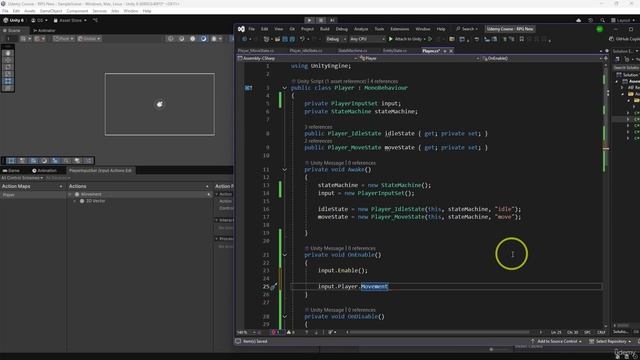
Task: Click the Pause button in Unity toolbar
Action: [x=321, y=20]
